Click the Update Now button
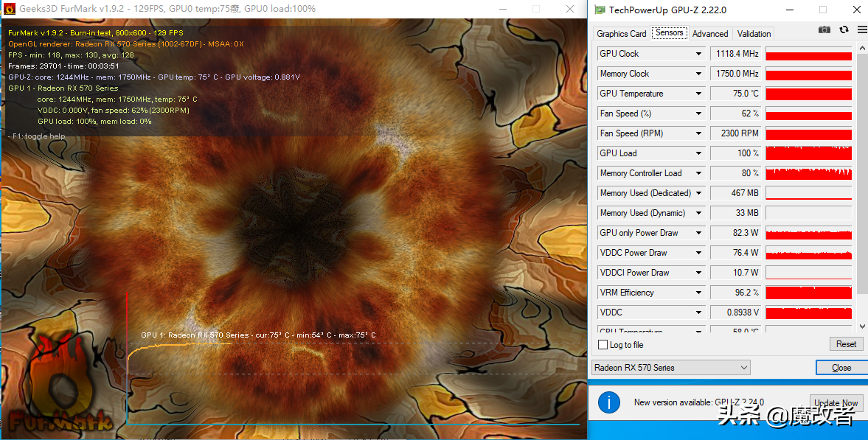The width and height of the screenshot is (868, 440). (836, 403)
